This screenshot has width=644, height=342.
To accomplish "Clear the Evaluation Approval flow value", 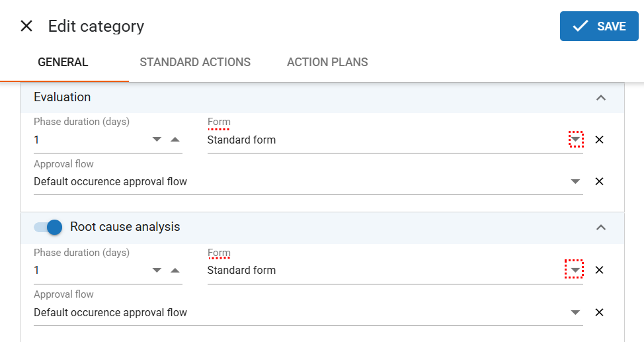I will pos(599,181).
